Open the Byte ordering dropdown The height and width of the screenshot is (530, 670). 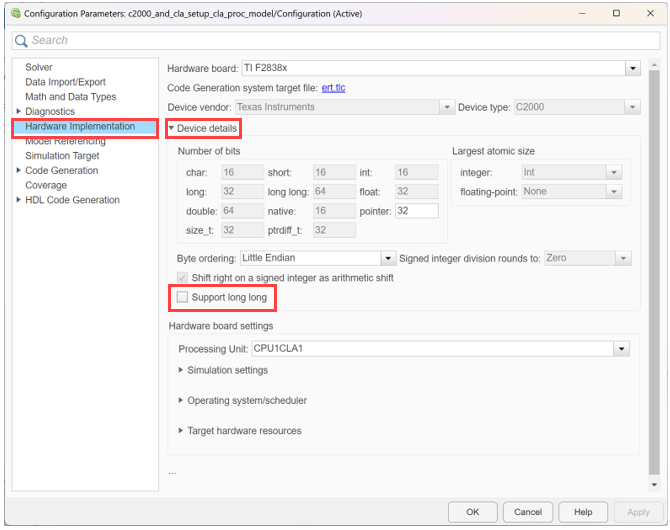pos(387,258)
